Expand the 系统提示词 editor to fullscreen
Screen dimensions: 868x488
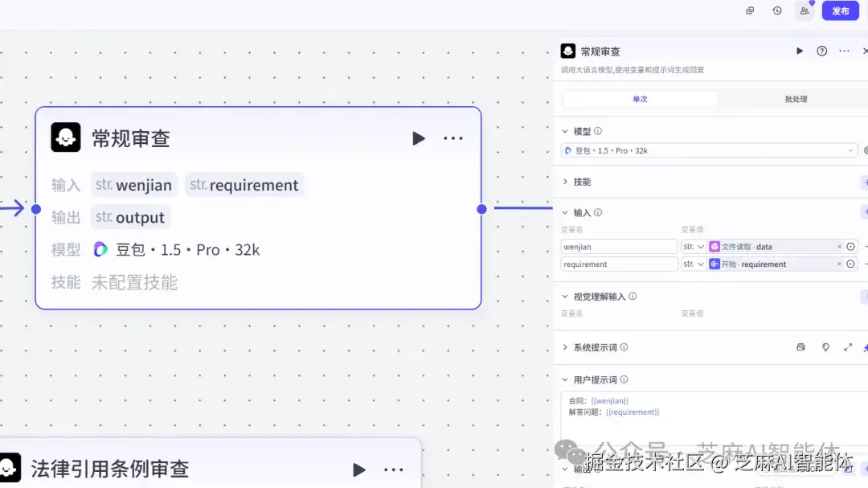[848, 347]
